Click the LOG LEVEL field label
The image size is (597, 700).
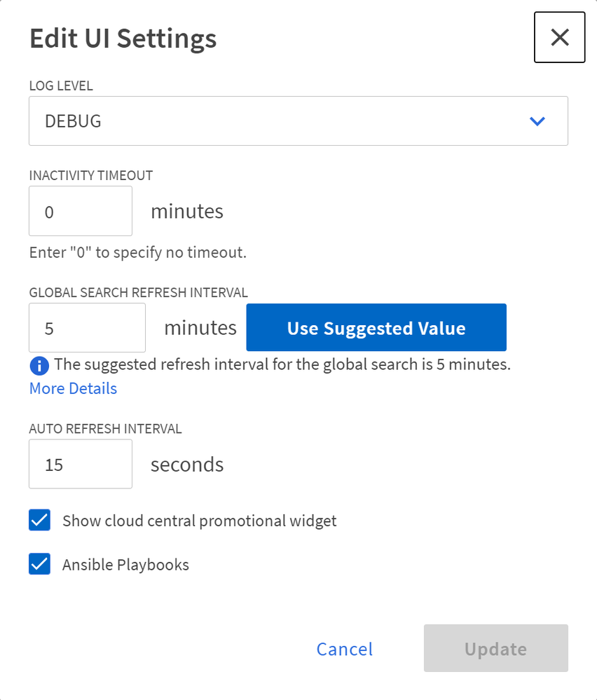click(61, 86)
